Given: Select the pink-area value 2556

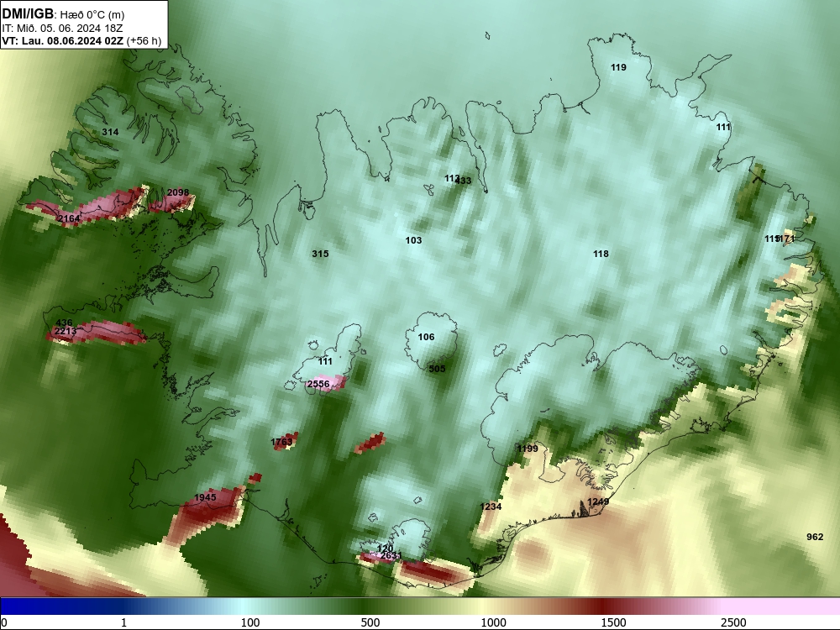Looking at the screenshot, I should point(318,384).
